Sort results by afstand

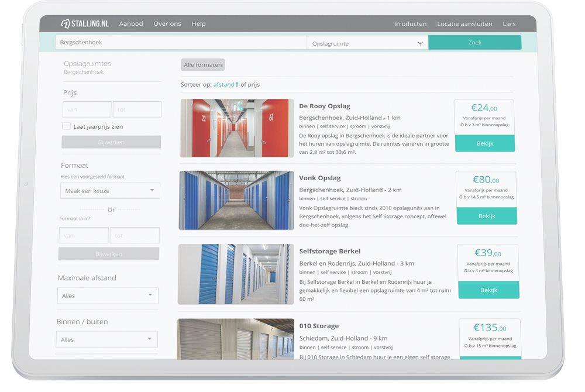[223, 84]
